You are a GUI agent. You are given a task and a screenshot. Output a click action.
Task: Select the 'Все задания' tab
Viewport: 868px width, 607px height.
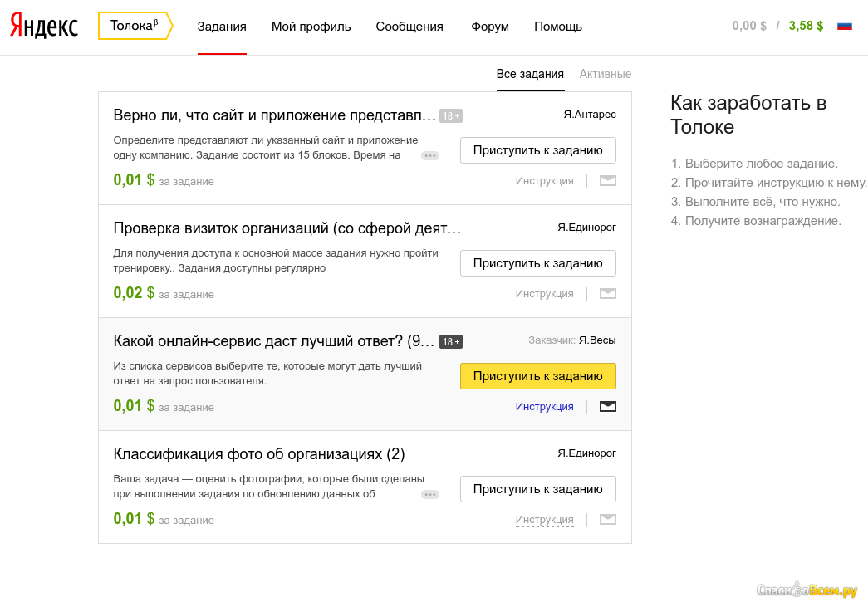pos(530,74)
